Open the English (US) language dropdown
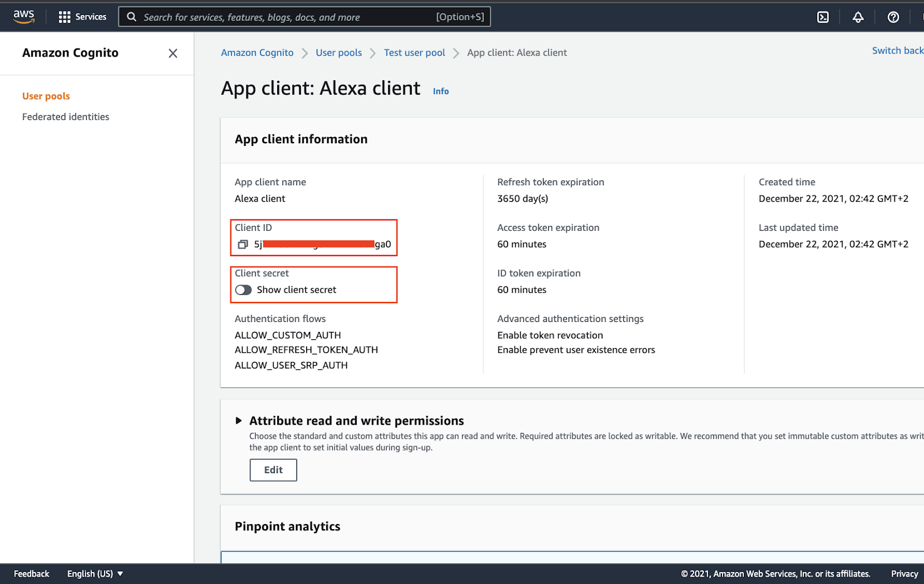Screen dimensions: 924x584 coord(95,574)
